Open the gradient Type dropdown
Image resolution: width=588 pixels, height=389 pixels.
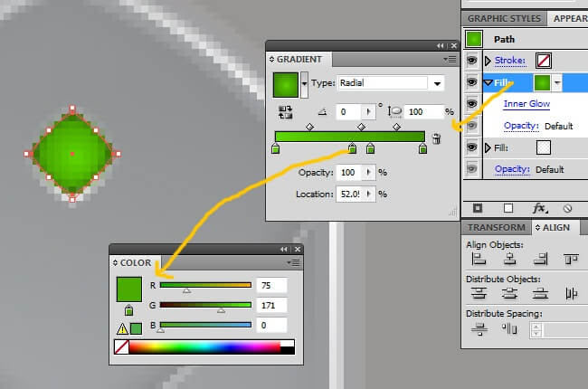pyautogui.click(x=437, y=83)
